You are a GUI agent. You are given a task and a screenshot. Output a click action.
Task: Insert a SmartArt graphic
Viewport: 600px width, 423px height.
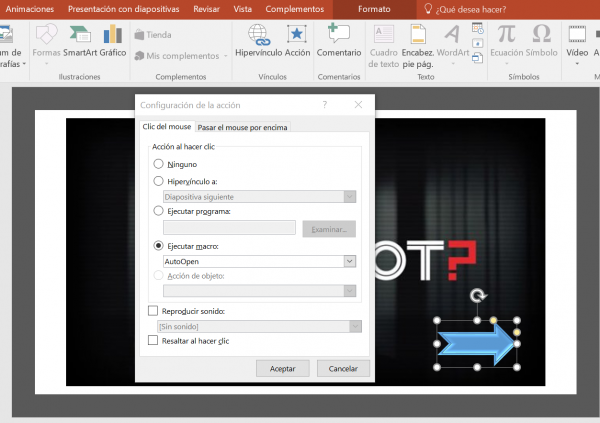tap(80, 41)
